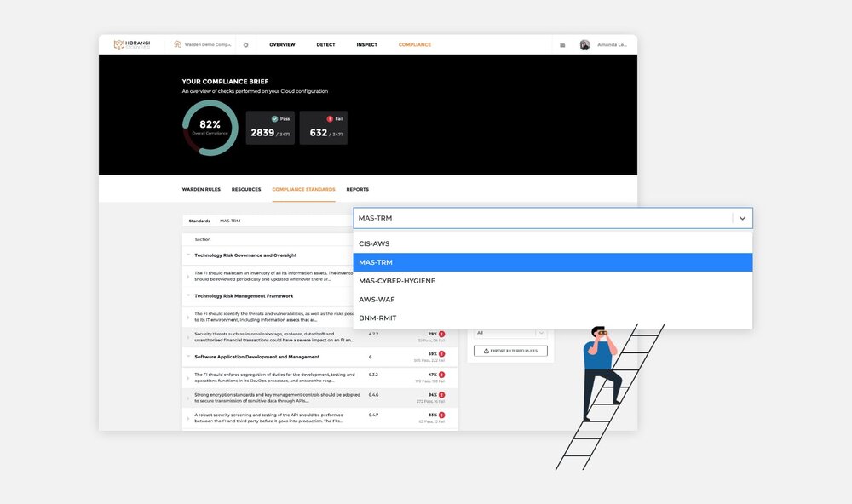Screen dimensions: 852x504
Task: Open the MAS-TRM standards dropdown chevron
Action: [x=742, y=217]
